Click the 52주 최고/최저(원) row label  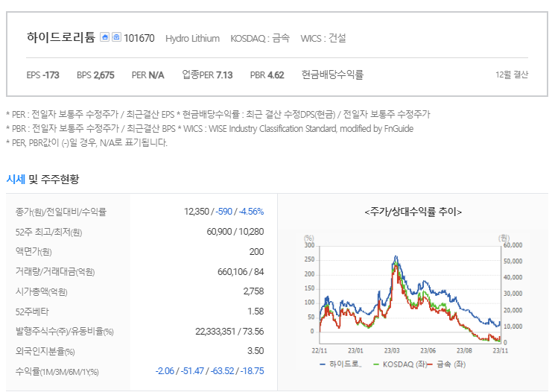point(48,232)
